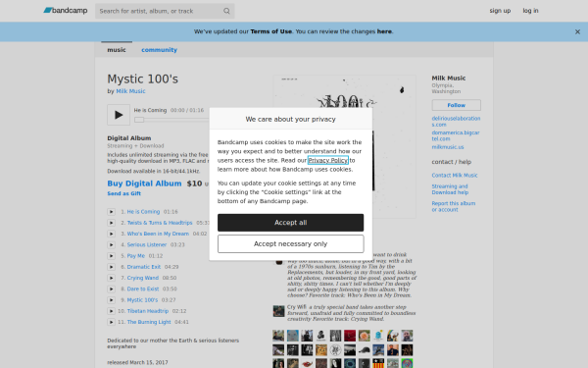Click the first supporter avatar in the grid
The width and height of the screenshot is (588, 368).
pos(278,336)
